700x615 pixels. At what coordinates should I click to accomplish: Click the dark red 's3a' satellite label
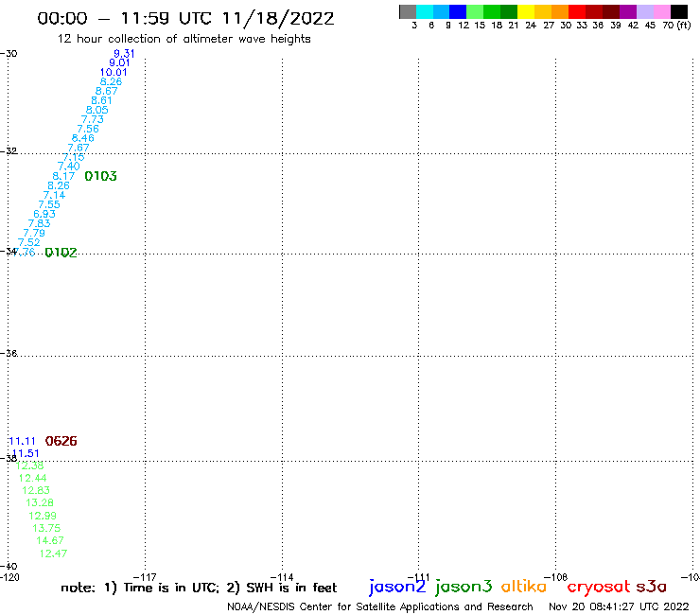(652, 587)
